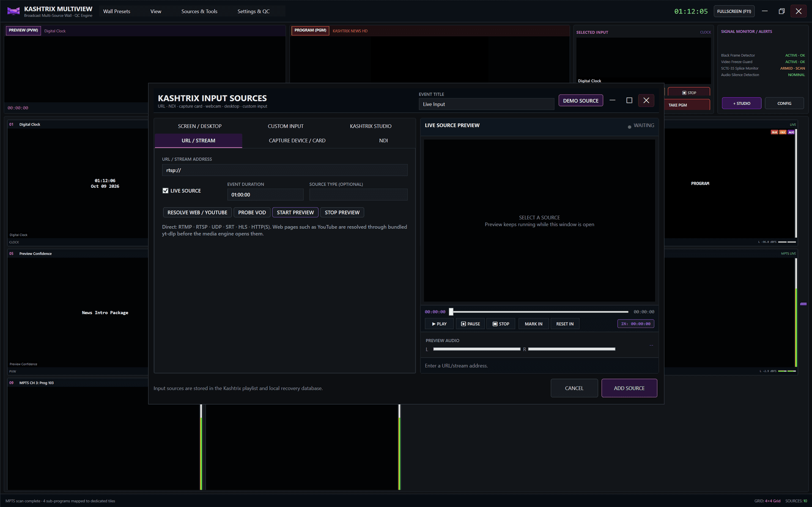Click the Kashtrix Multiview logo icon
The width and height of the screenshot is (812, 507).
(14, 11)
